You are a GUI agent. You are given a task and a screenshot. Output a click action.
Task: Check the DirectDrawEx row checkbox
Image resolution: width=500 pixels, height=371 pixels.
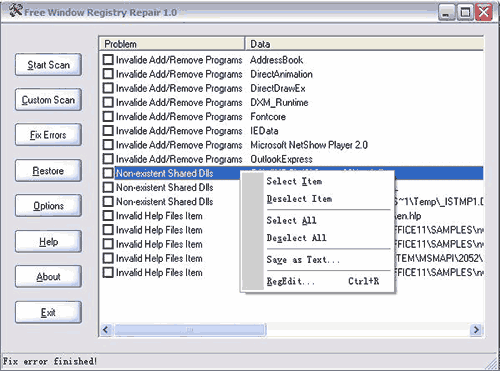coord(108,88)
